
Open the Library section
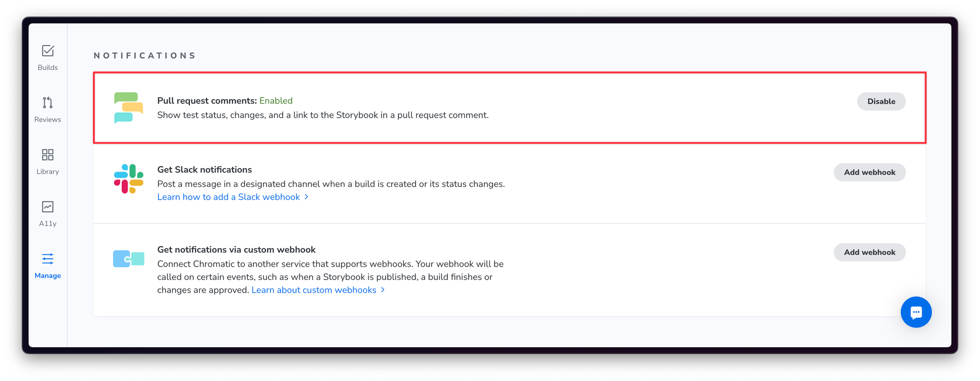point(47,160)
